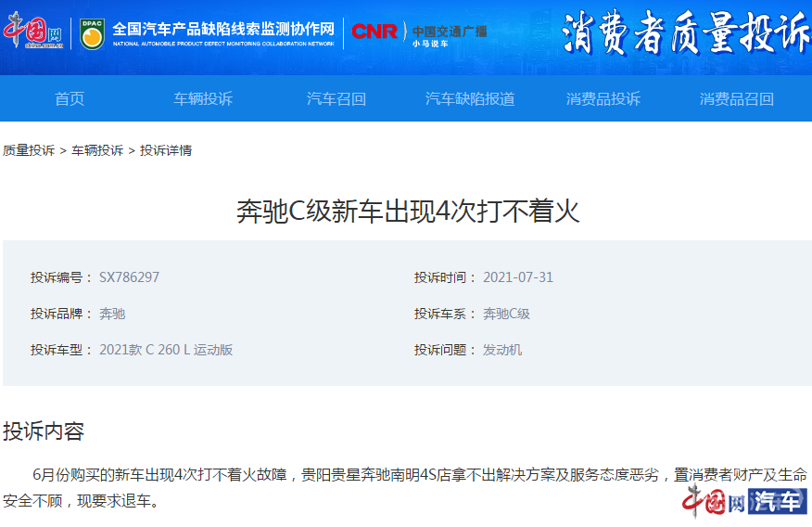This screenshot has height=527, width=812.
Task: Open the CNR 中国交通广播 logo
Action: pos(419,33)
